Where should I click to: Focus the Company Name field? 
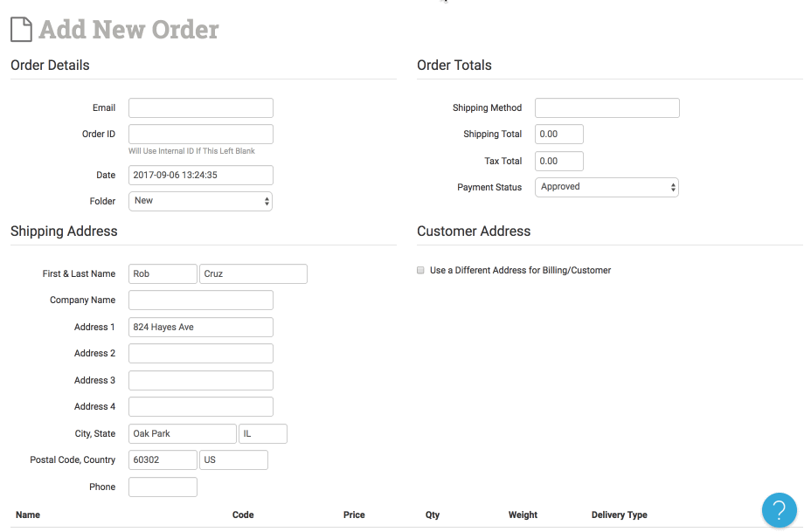(x=200, y=301)
